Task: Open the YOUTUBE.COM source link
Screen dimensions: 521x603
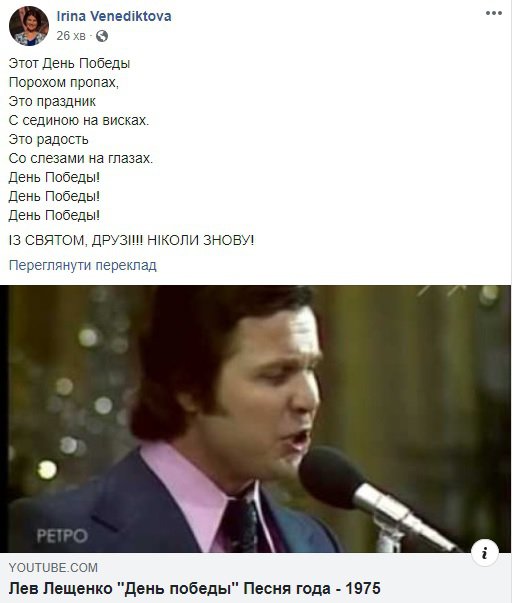Action: [x=53, y=568]
